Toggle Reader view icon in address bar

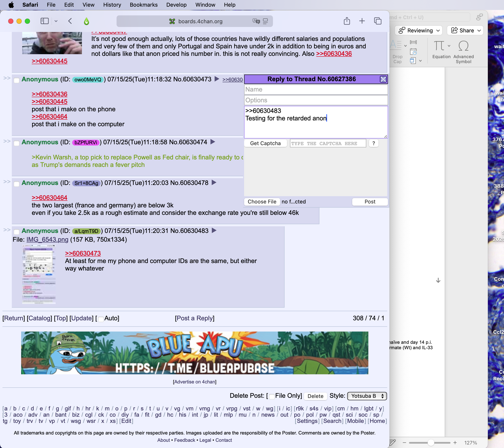coord(265,21)
